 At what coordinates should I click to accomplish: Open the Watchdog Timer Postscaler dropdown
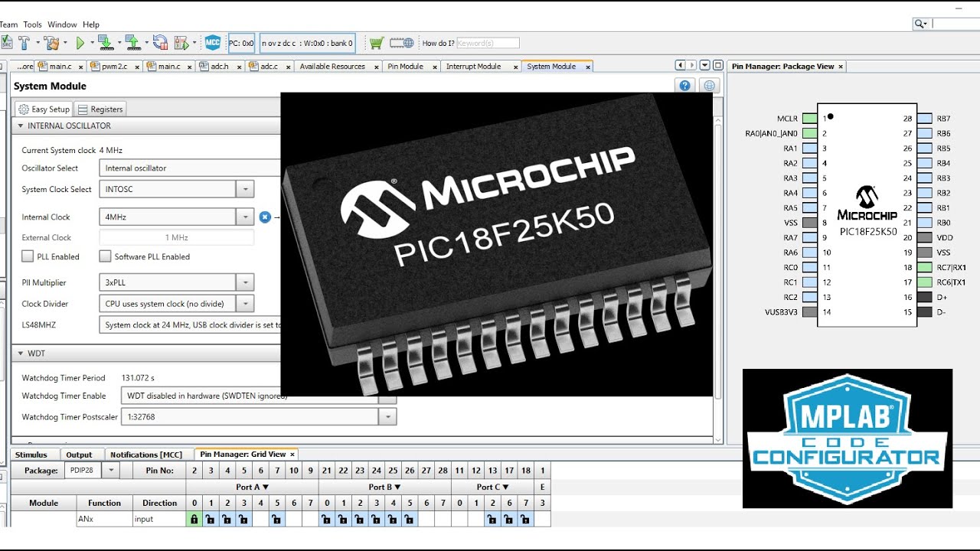tap(388, 417)
